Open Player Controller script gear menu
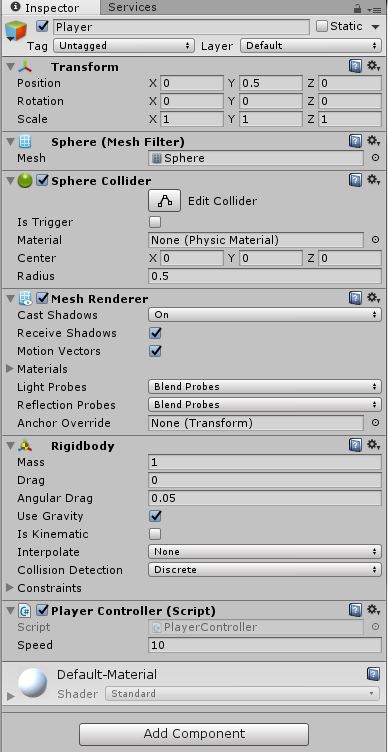This screenshot has height=752, width=388. [x=374, y=610]
